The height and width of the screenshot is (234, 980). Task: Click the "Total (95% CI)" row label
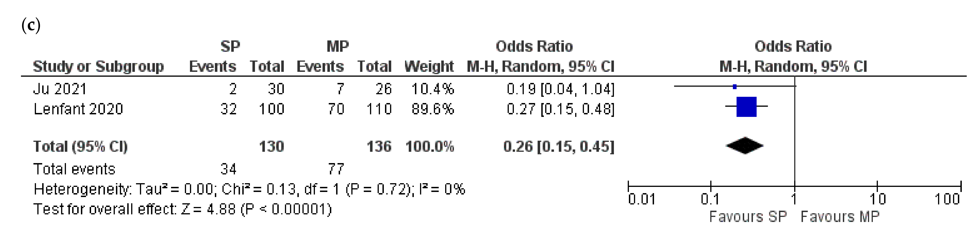point(80,146)
